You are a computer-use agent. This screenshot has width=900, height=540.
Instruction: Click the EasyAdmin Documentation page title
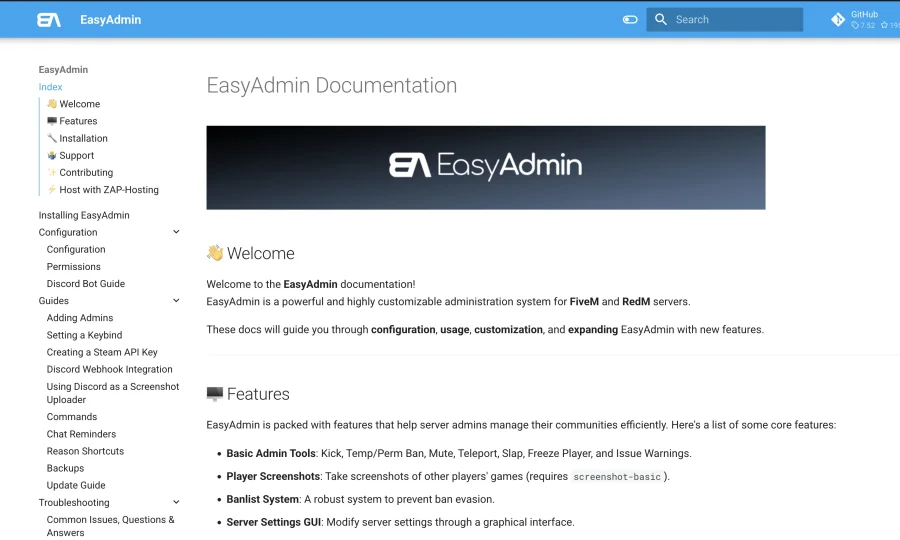click(332, 86)
